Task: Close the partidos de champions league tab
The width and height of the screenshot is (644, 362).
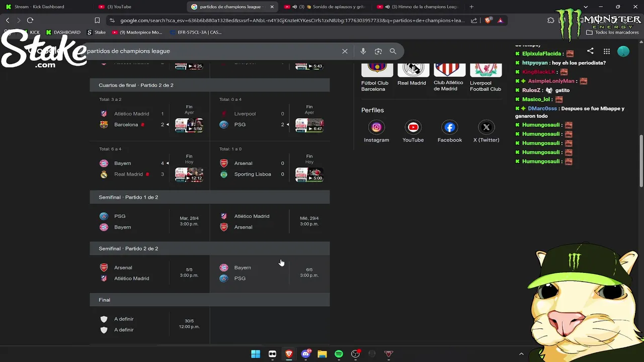Action: [x=272, y=7]
